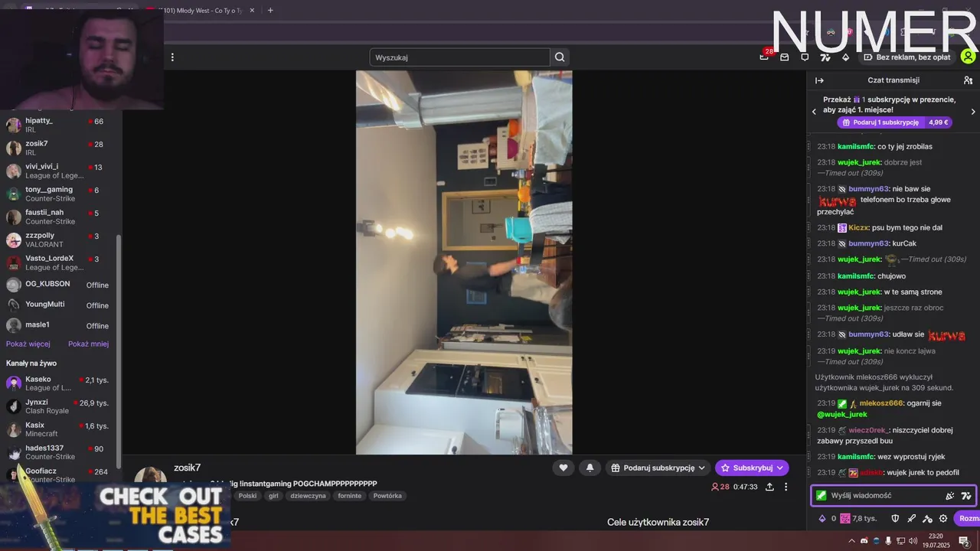Viewport: 980px width, 551px height.
Task: Show hidden system tray icons chevron
Action: click(x=851, y=541)
